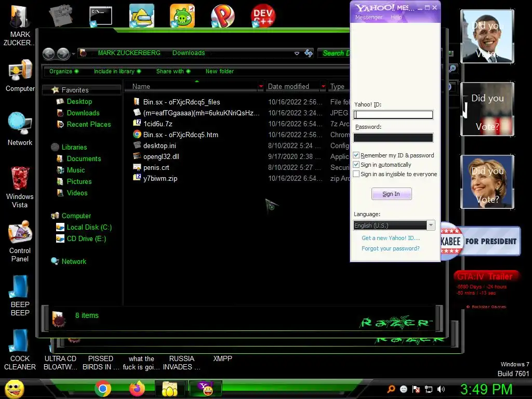This screenshot has width=532, height=399.
Task: Launch the Peggle P ball shortcut
Action: pos(222,16)
